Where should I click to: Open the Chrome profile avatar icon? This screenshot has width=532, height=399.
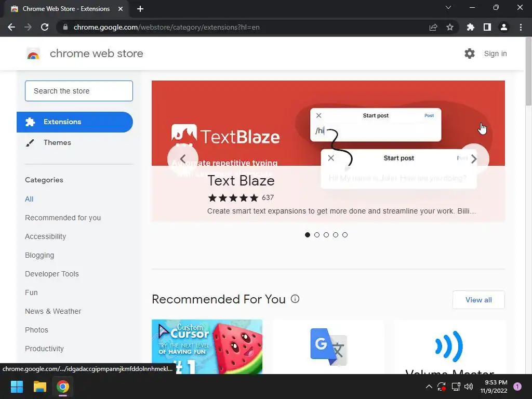pos(504,27)
